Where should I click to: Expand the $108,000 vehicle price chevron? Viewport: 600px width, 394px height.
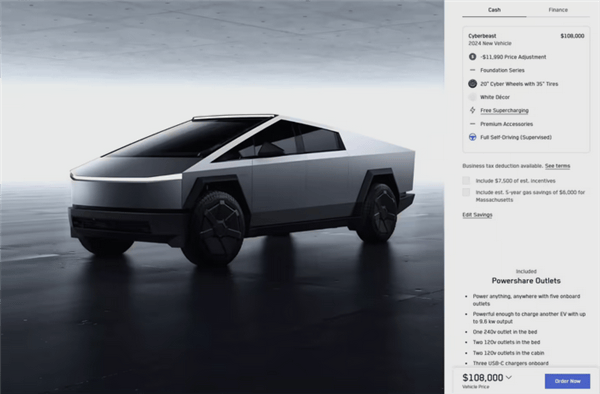coord(509,378)
